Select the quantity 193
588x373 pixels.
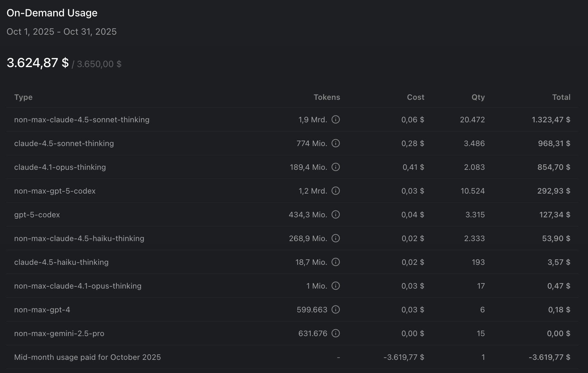pos(478,262)
